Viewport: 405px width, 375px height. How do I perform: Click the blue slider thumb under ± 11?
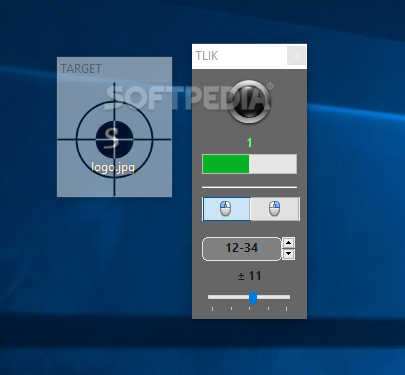(253, 298)
